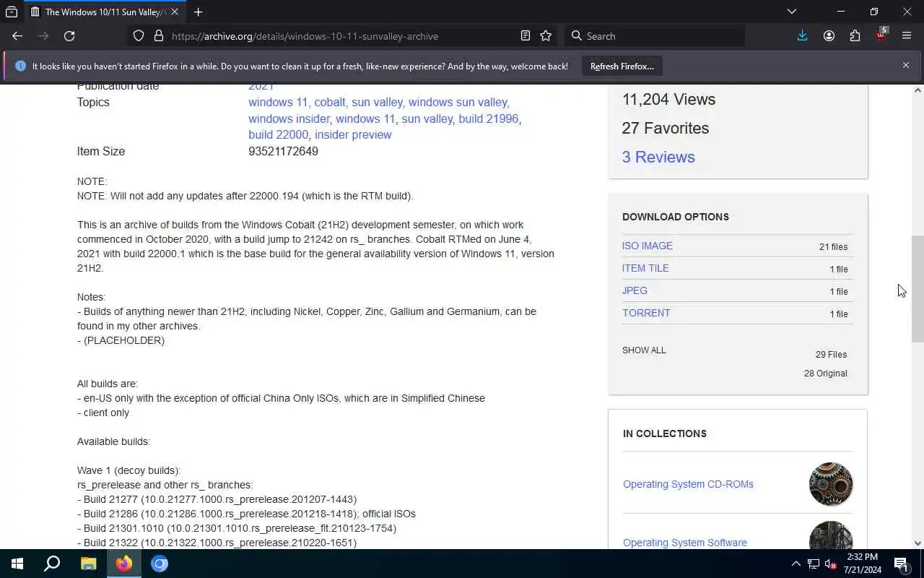Open Firefox downloads panel

tap(802, 36)
